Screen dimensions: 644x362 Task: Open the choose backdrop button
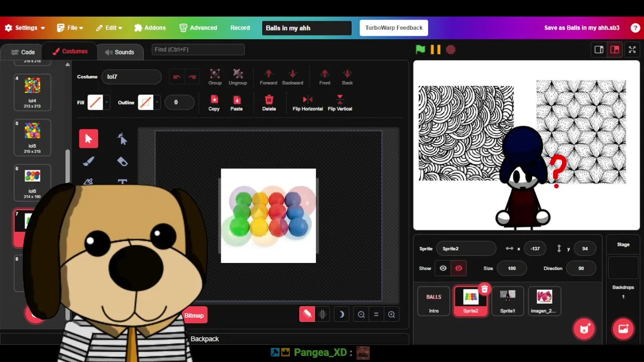pyautogui.click(x=623, y=329)
